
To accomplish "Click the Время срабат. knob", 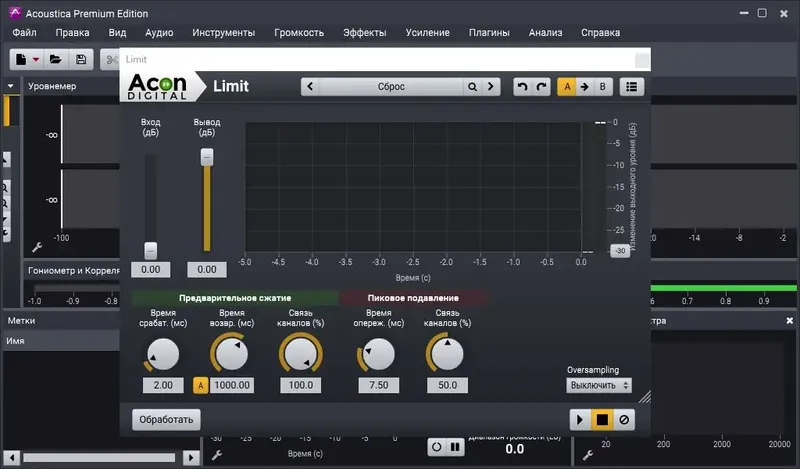I will tap(163, 354).
